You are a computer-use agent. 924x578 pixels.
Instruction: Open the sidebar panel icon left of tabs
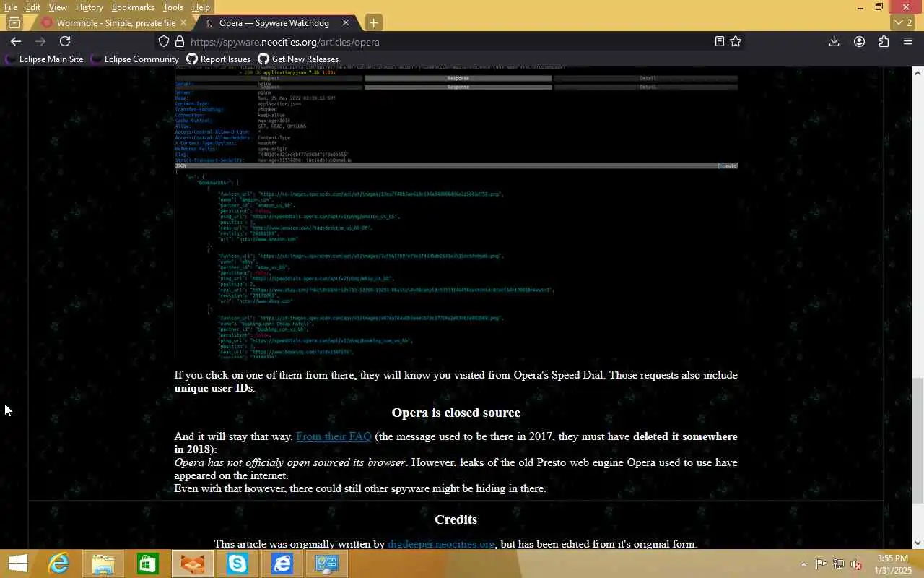[x=14, y=22]
